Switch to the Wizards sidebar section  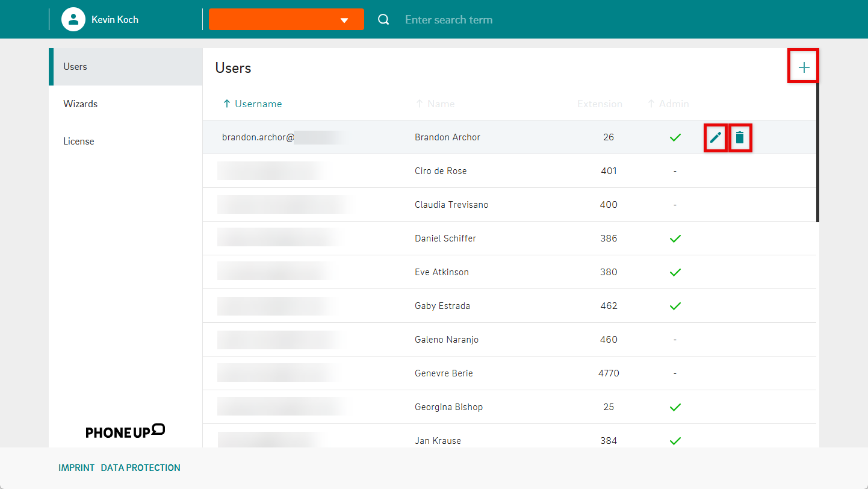[x=80, y=104]
